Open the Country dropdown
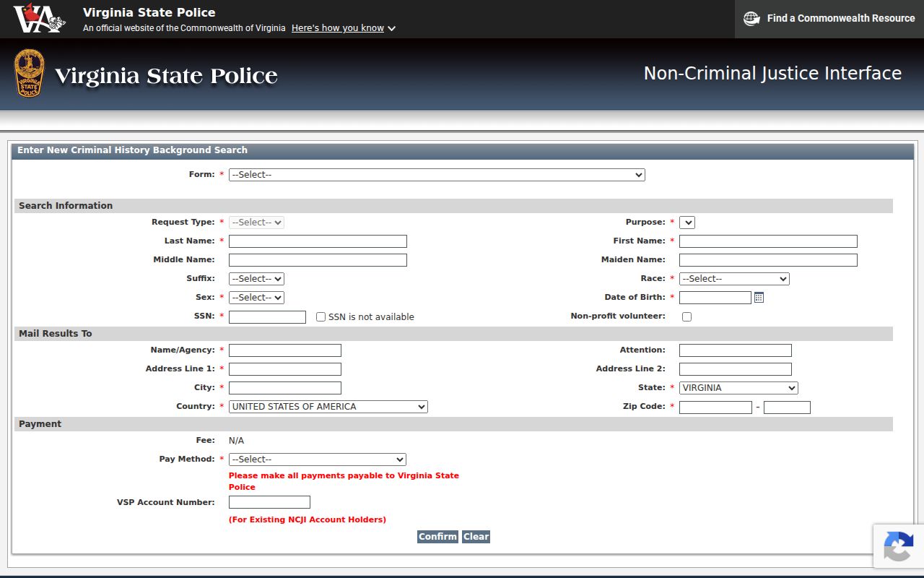The height and width of the screenshot is (578, 924). (328, 407)
